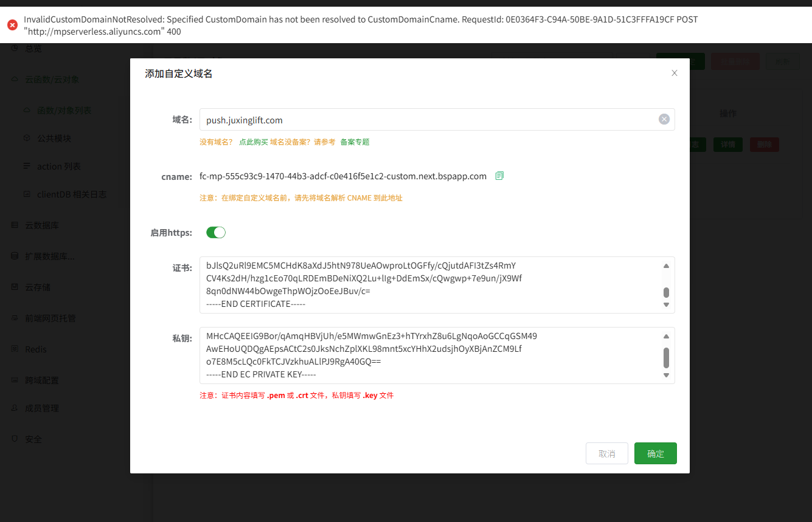Click the InvalidCustomDomainNotResolved error message text

coord(361,25)
